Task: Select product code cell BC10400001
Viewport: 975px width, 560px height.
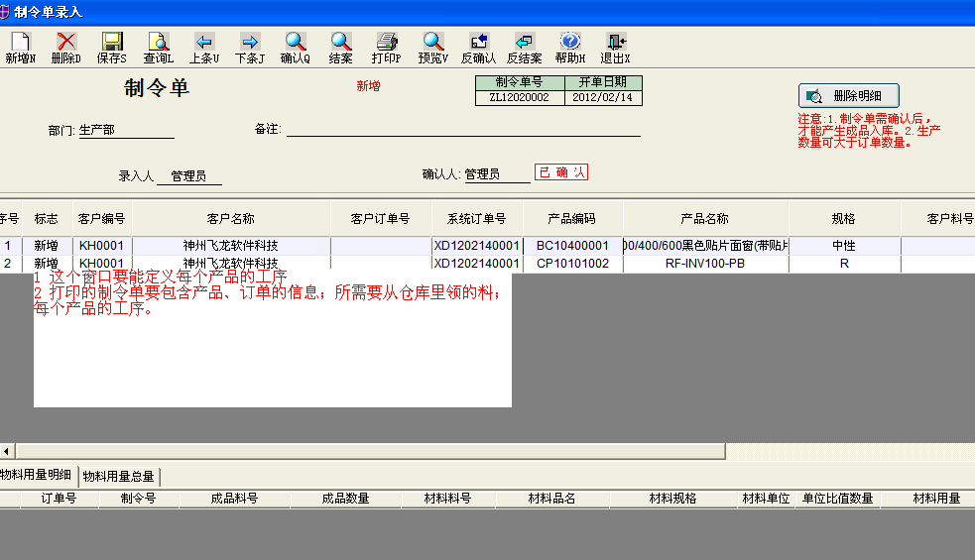Action: 572,245
